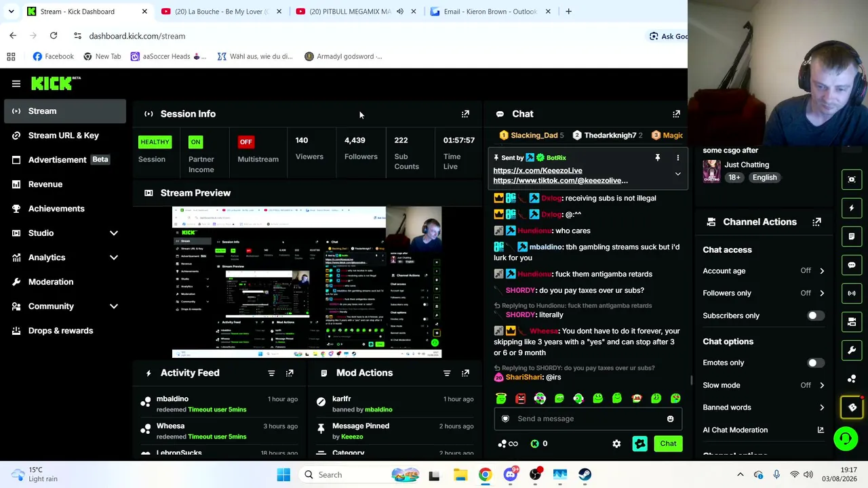Open the broadcast signal sidebar widget
868x488 pixels.
tap(852, 293)
